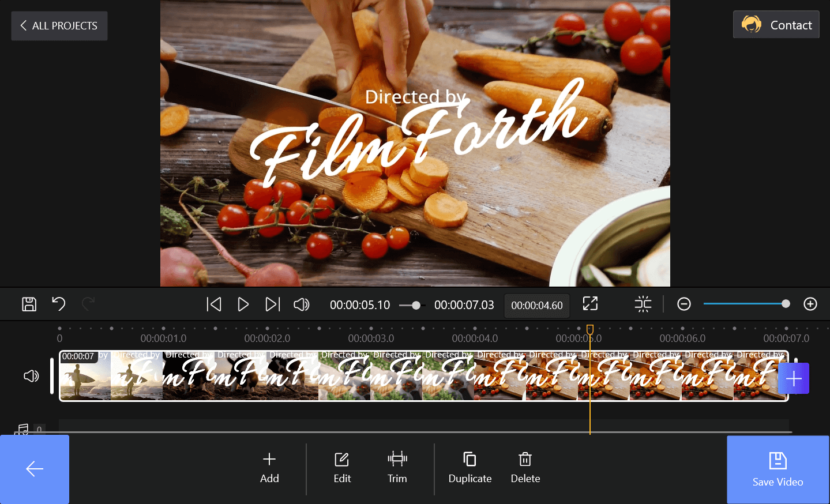Open the Edit tool

click(x=342, y=468)
